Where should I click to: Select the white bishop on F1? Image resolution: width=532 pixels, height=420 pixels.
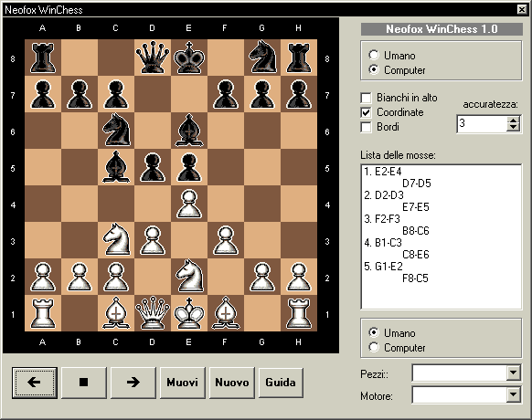226,313
